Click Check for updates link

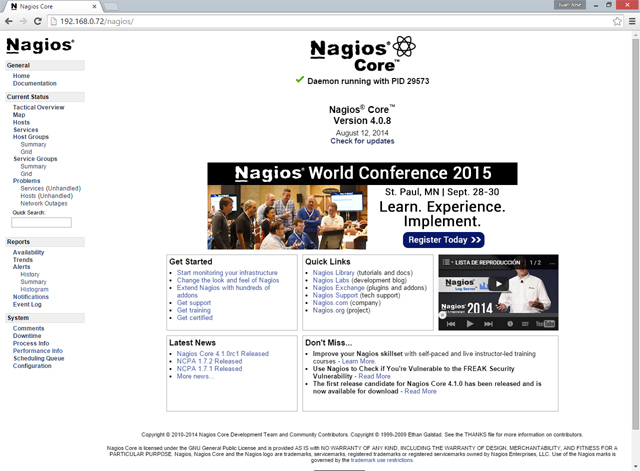point(362,141)
